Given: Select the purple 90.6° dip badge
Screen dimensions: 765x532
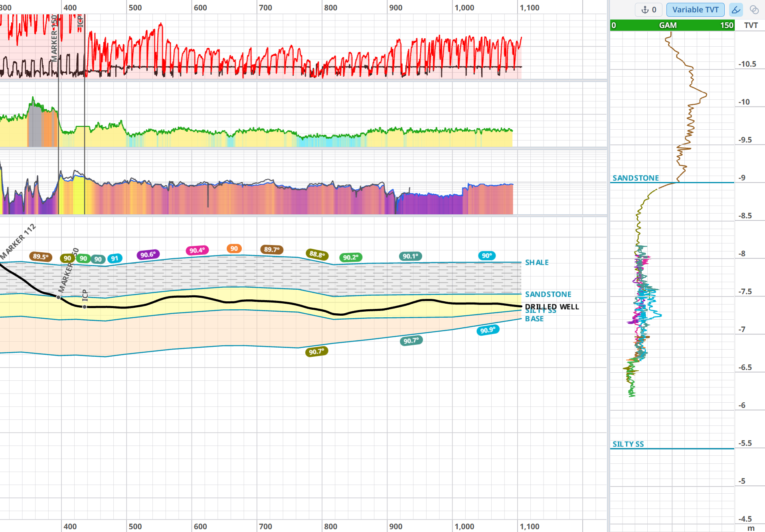Looking at the screenshot, I should pos(148,255).
